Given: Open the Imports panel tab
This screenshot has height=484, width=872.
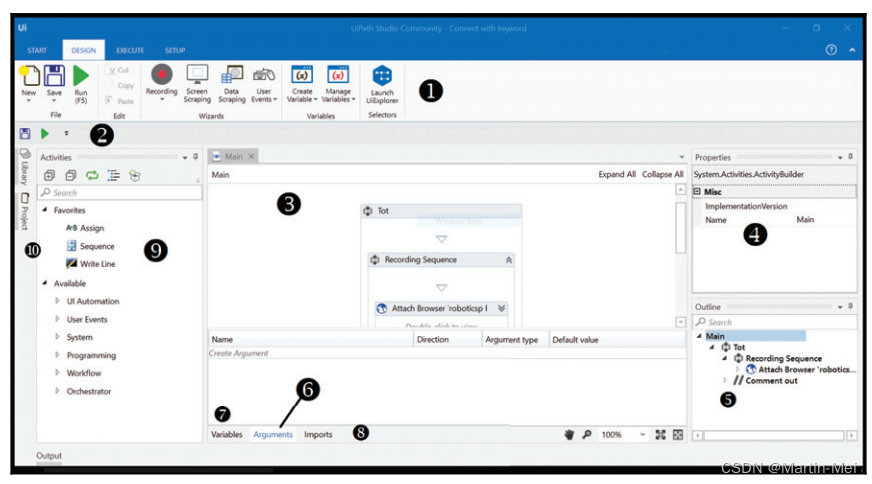Looking at the screenshot, I should [318, 434].
